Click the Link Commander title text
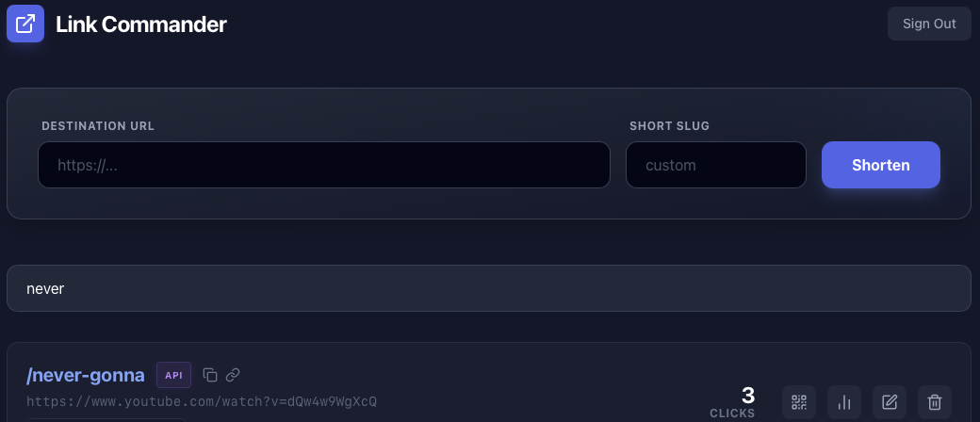 [x=141, y=24]
